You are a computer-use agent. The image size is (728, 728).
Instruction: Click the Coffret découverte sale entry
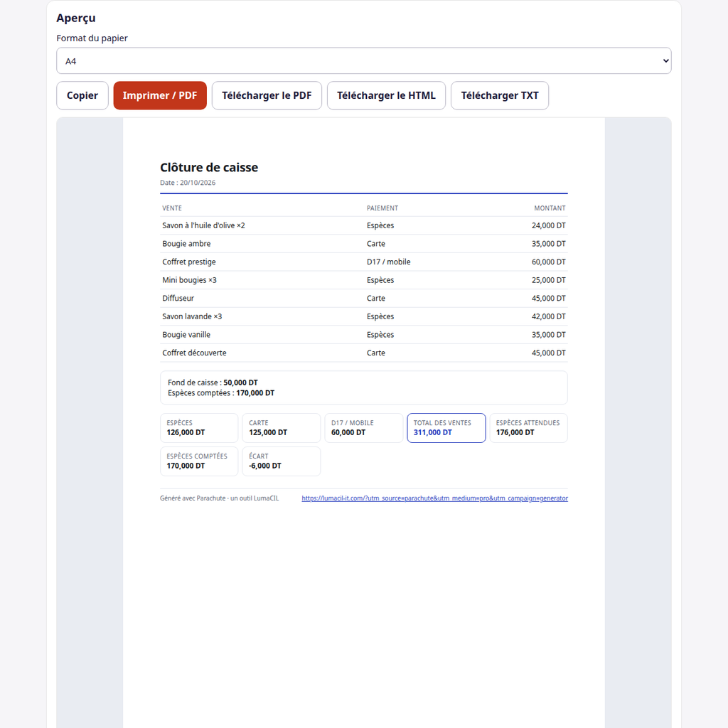(x=195, y=353)
